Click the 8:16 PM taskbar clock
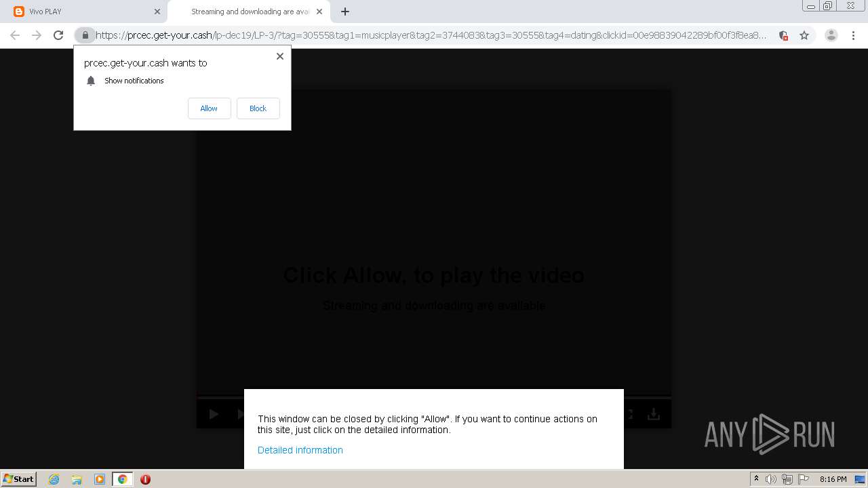The height and width of the screenshot is (488, 868). (833, 479)
